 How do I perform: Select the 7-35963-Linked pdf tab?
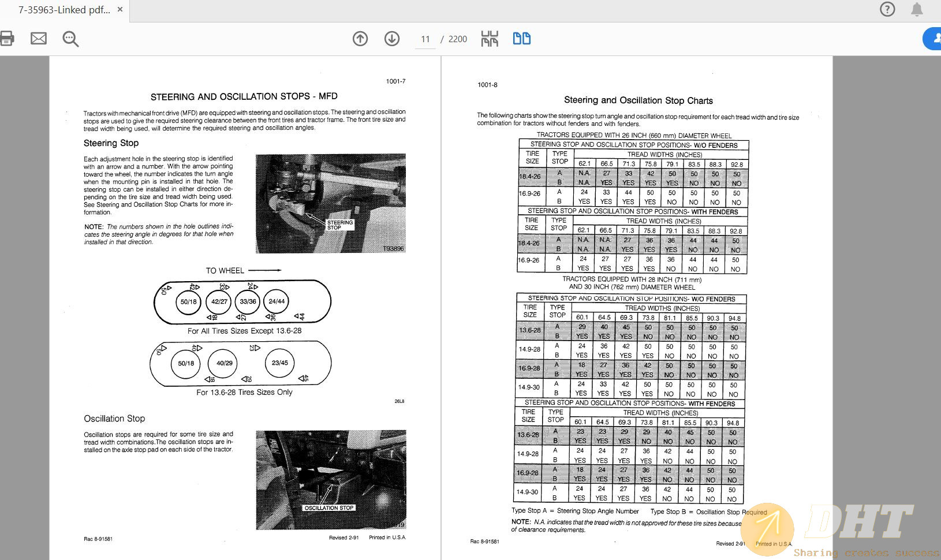click(x=64, y=10)
